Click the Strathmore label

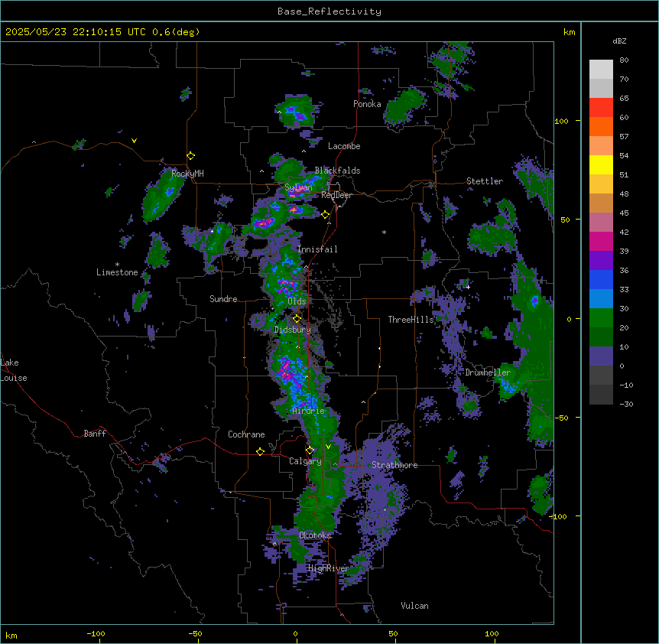click(x=394, y=465)
